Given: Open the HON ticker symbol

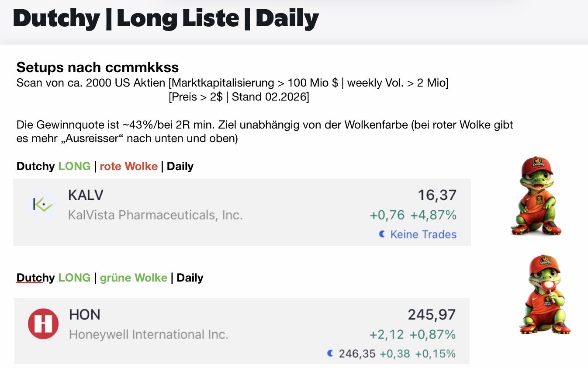Looking at the screenshot, I should tap(85, 315).
